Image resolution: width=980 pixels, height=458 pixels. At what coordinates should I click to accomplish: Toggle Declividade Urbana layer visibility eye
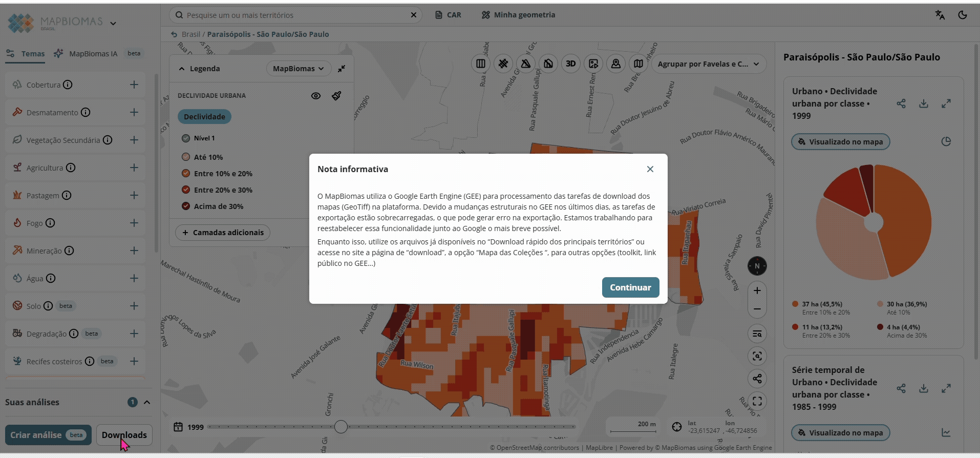(316, 96)
